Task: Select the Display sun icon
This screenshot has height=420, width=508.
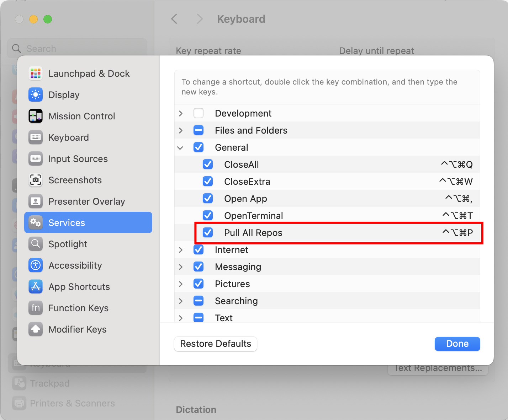Action: pyautogui.click(x=36, y=95)
